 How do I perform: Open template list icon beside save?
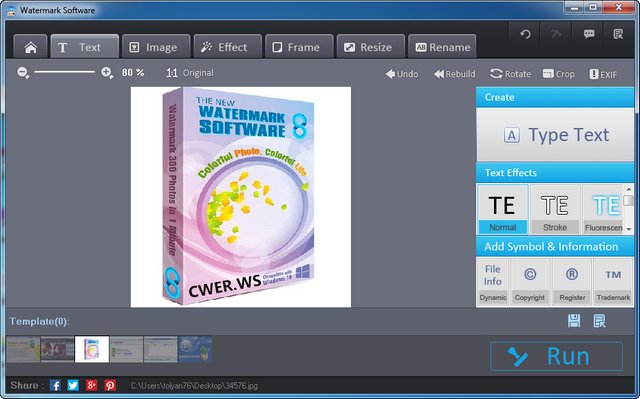pyautogui.click(x=599, y=321)
